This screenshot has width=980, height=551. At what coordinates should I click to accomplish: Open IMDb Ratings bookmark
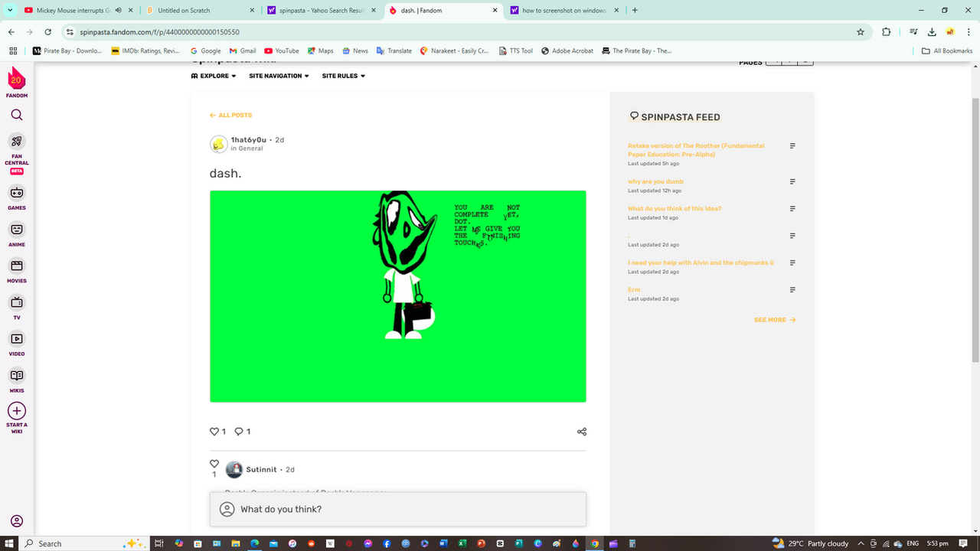[x=145, y=51]
